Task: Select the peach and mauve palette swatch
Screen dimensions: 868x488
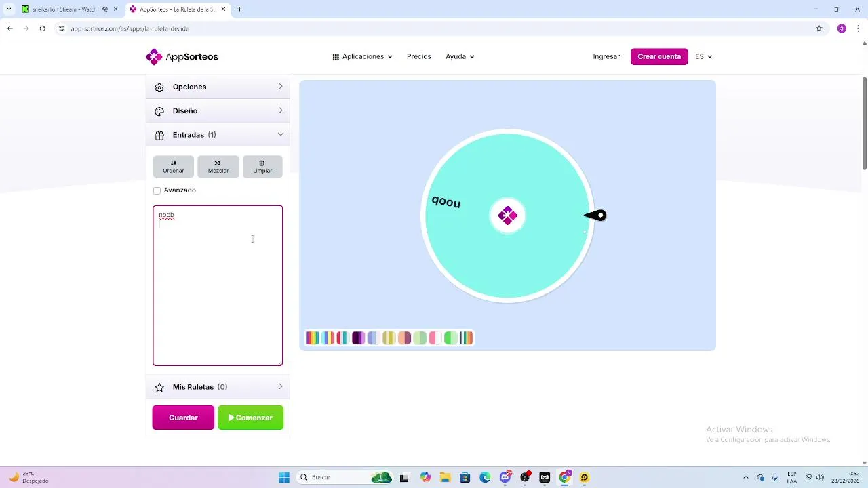Action: 405,338
